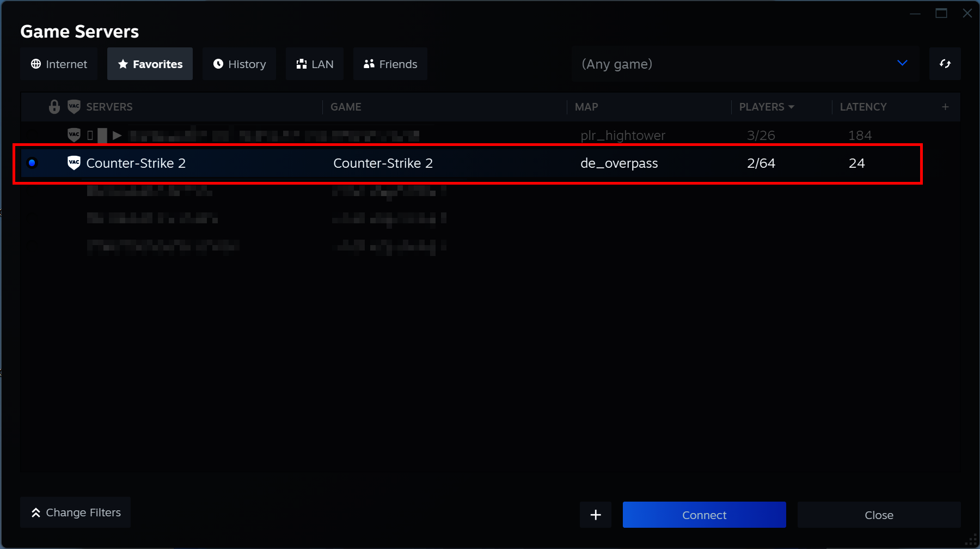
Task: Switch to the Favorites tab
Action: pyautogui.click(x=150, y=64)
